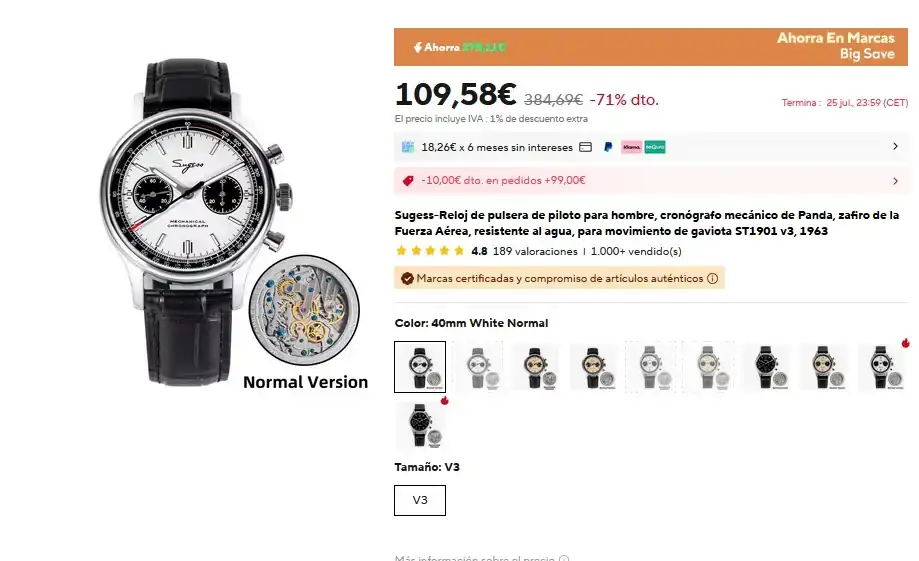The height and width of the screenshot is (561, 919).
Task: Click the info icon beside authentic items commitment
Action: (713, 278)
